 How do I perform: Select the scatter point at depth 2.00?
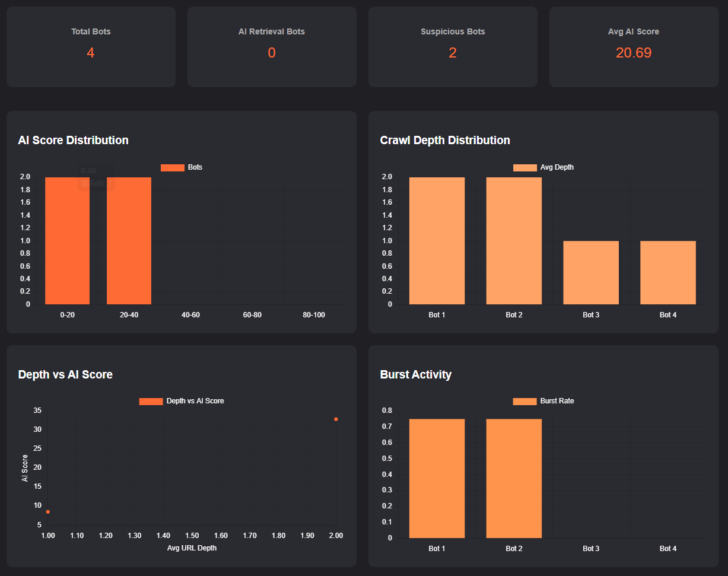click(336, 419)
